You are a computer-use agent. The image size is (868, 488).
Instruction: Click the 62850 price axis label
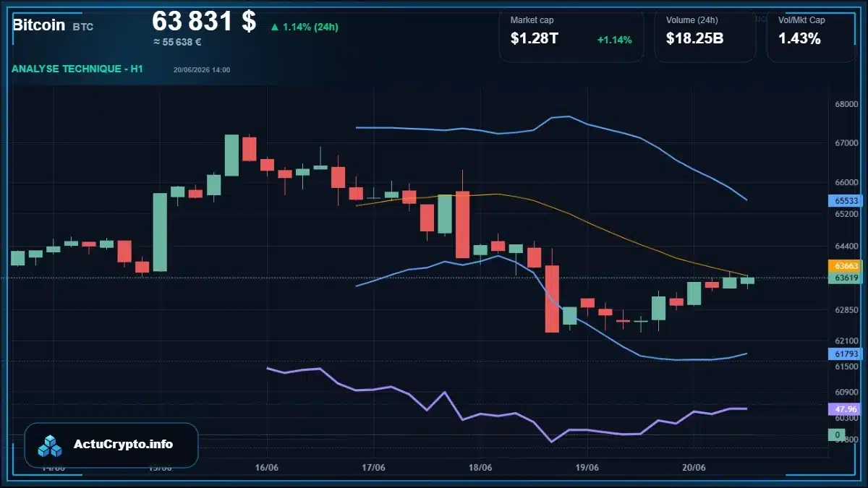click(846, 310)
